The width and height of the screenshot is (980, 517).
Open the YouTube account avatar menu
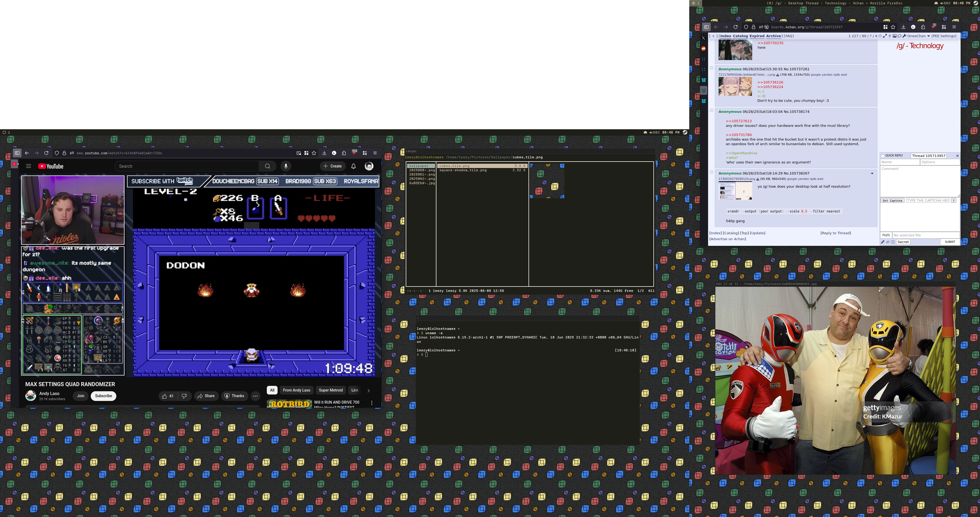pyautogui.click(x=369, y=166)
